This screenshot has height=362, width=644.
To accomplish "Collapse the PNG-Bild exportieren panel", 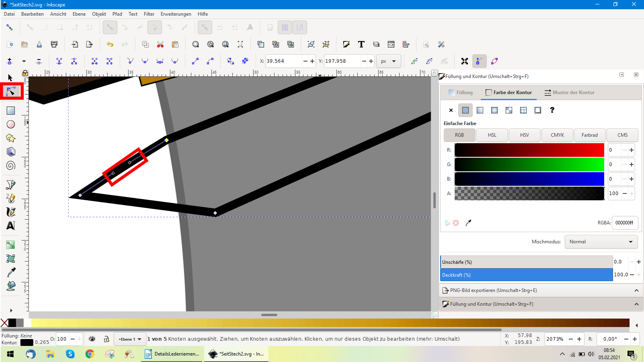I will point(636,290).
